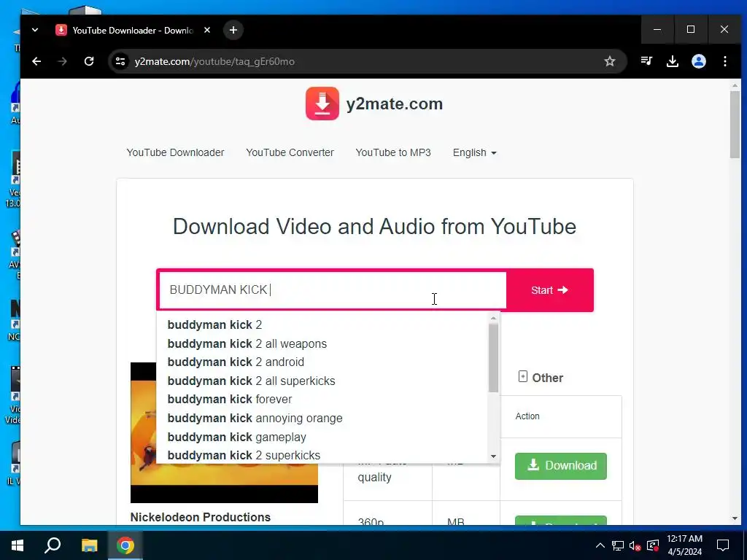Click the BUDDYMAN KICK search field
The image size is (747, 560).
click(333, 290)
